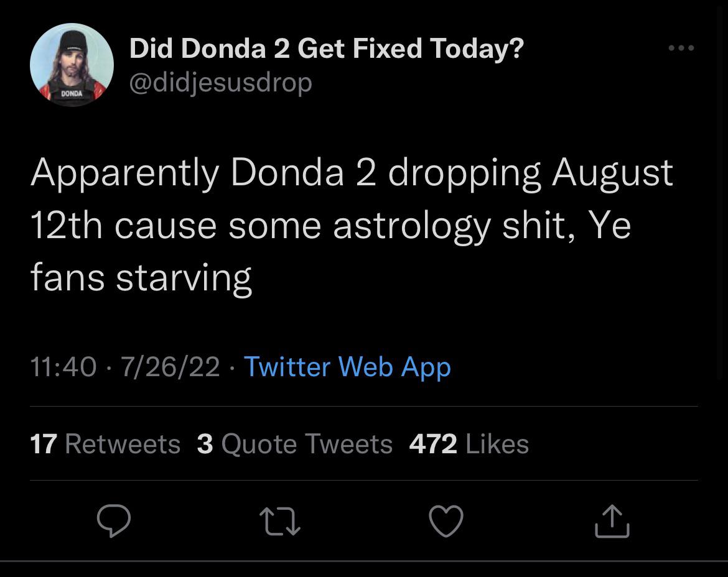This screenshot has width=728, height=577.
Task: Click the word "August" in the tweet
Action: (612, 173)
